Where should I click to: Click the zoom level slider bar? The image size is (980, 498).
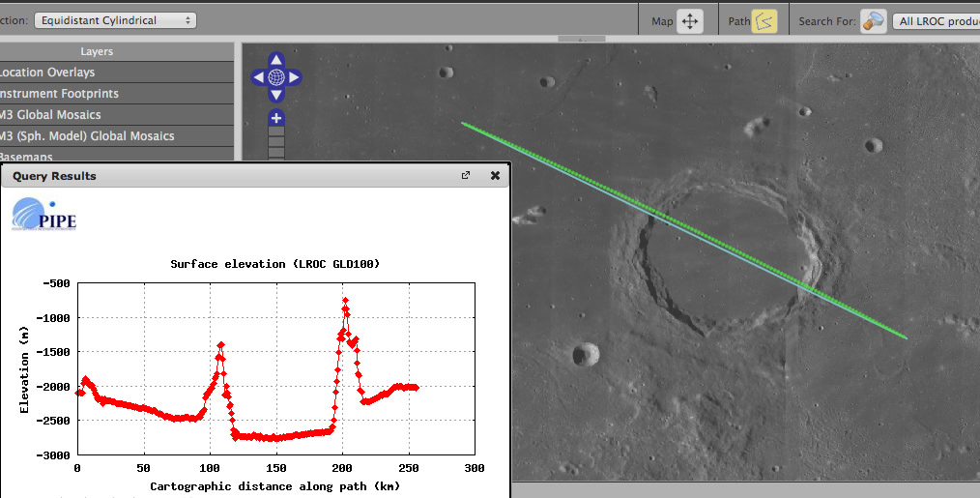276,143
